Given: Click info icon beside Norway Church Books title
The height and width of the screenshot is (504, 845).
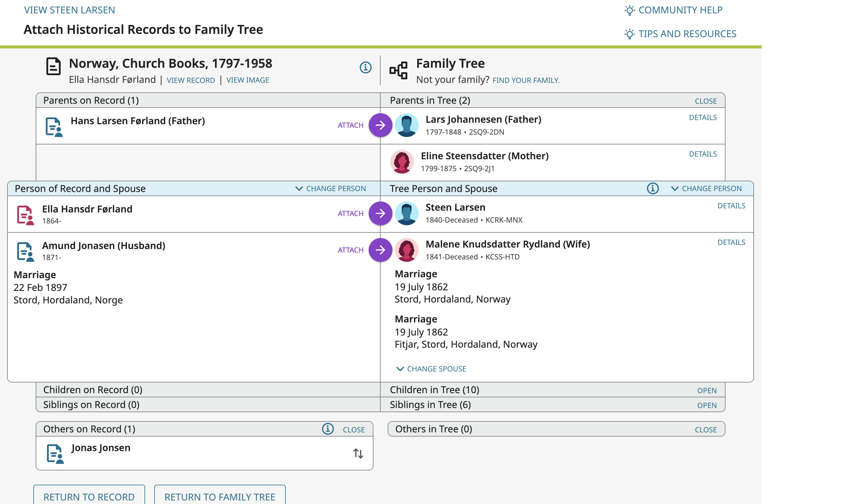Looking at the screenshot, I should pos(365,67).
